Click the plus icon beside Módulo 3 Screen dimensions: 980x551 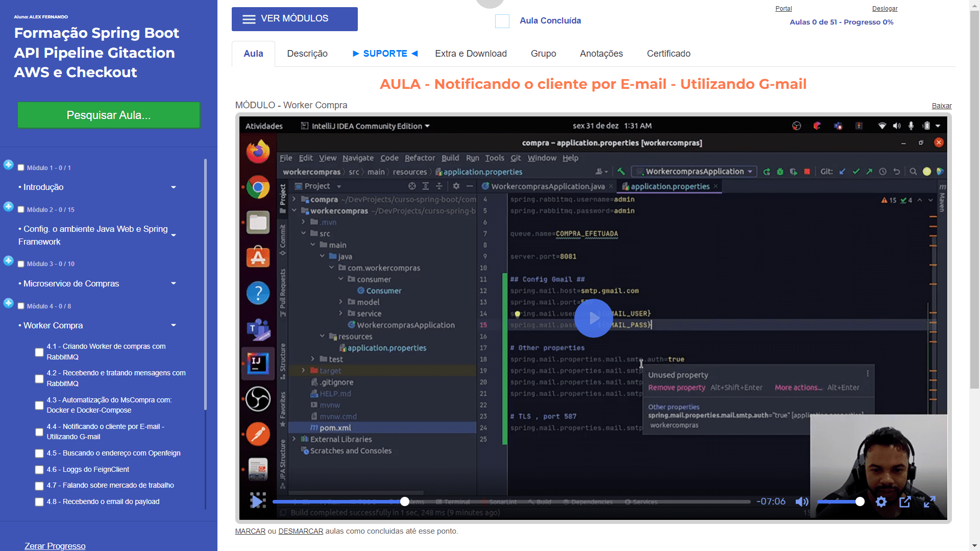[8, 261]
